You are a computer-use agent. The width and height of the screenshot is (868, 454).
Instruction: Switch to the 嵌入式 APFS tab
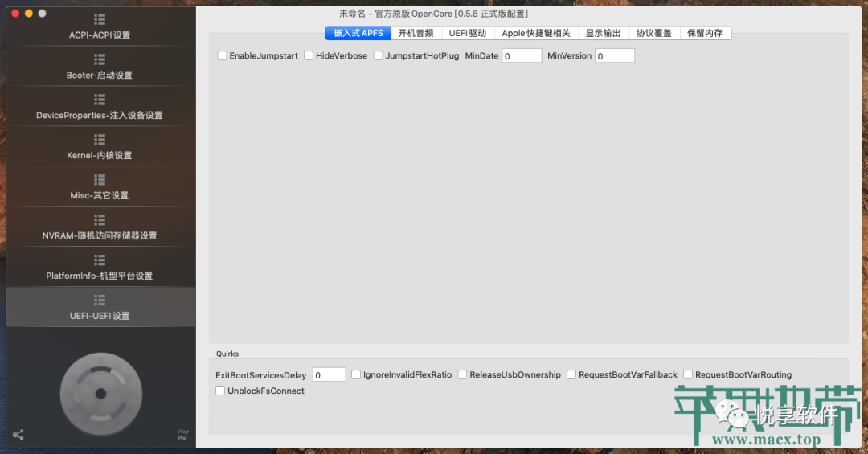[x=358, y=33]
